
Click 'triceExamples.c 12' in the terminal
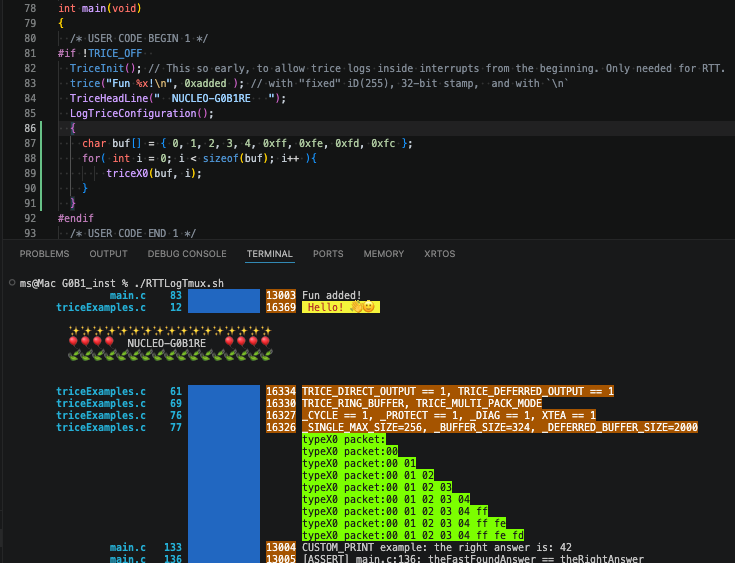[119, 308]
